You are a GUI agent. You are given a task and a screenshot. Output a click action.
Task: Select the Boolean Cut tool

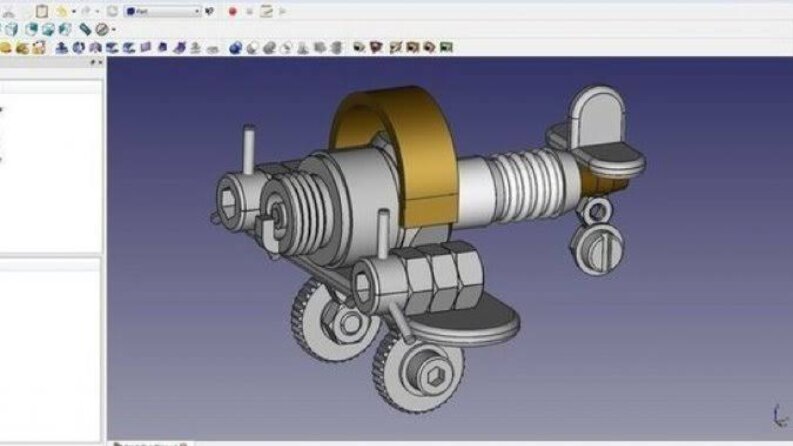[x=252, y=48]
